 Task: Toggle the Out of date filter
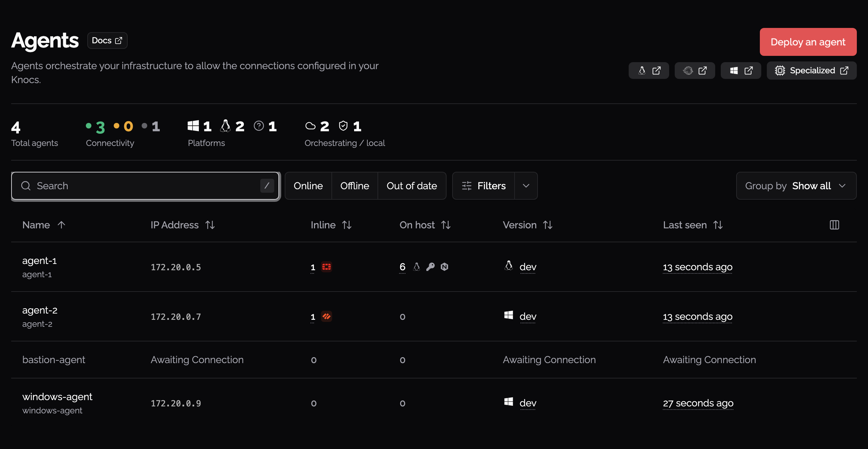[x=412, y=186]
